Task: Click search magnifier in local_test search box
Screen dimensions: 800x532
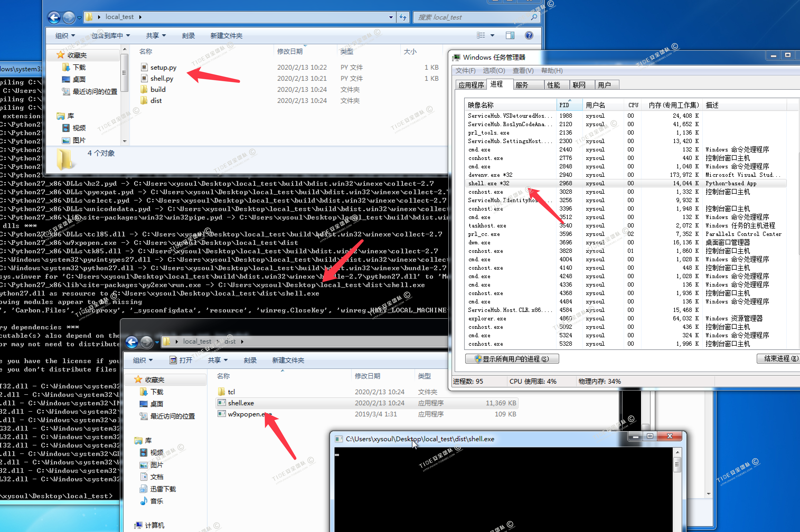Action: pos(534,17)
